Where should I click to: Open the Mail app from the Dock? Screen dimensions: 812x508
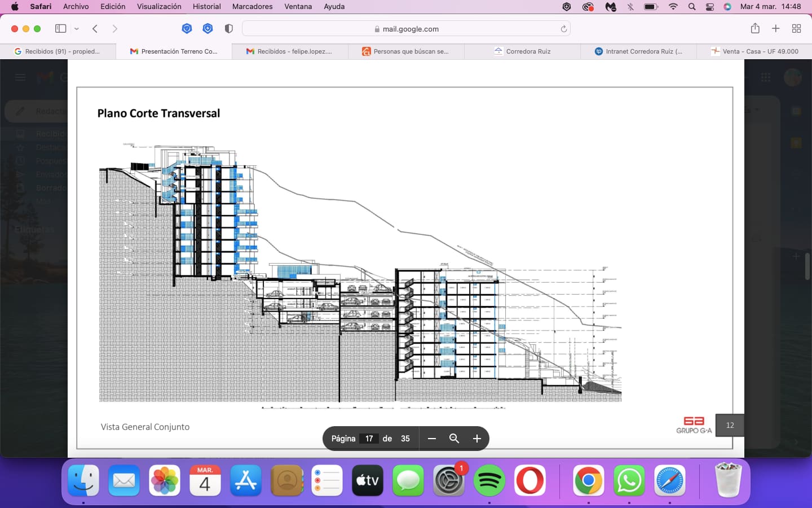(x=124, y=480)
